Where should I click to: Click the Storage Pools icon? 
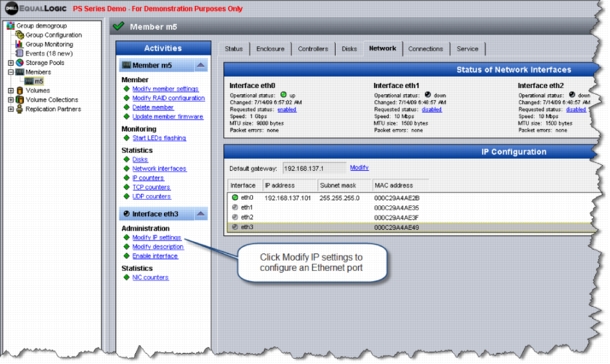[19, 63]
